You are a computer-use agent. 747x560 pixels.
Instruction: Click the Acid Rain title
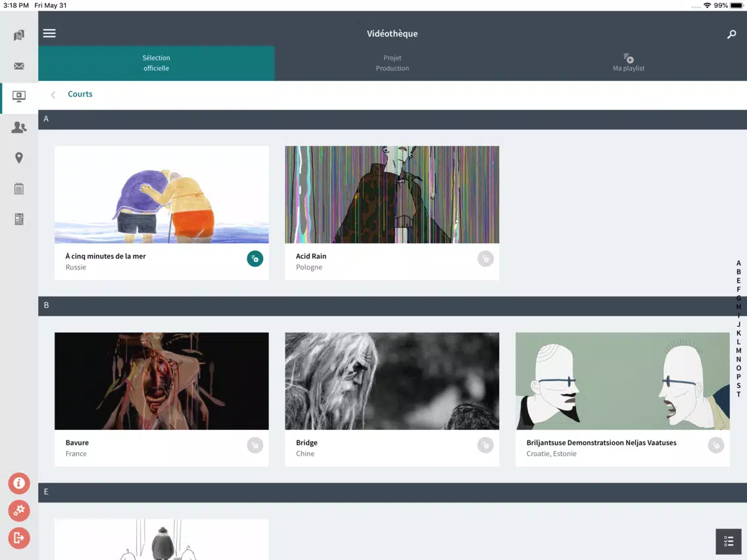311,256
